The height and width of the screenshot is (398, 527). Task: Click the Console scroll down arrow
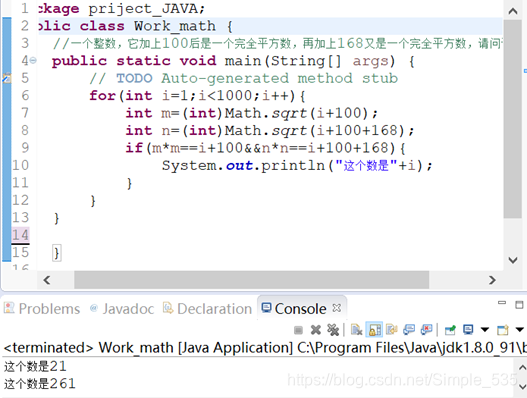[522, 386]
